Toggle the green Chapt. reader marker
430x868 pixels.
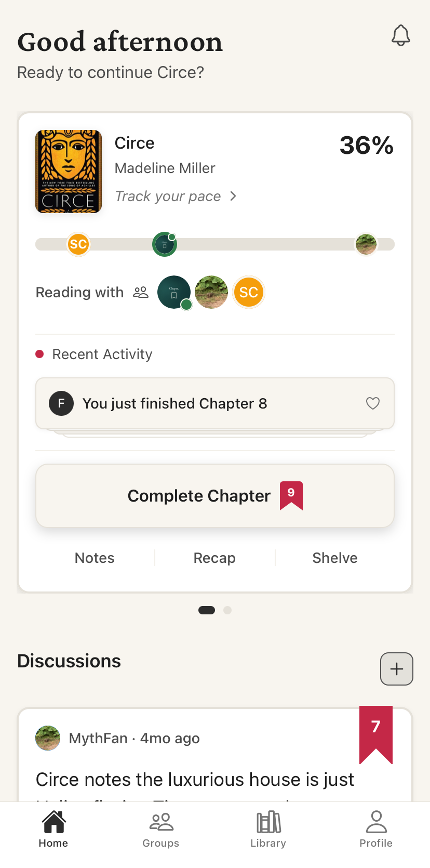(x=165, y=244)
